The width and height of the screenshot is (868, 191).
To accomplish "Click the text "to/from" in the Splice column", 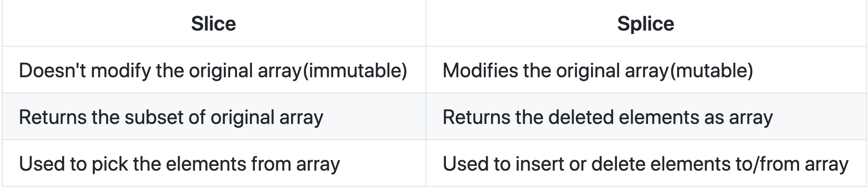I will point(768,164).
